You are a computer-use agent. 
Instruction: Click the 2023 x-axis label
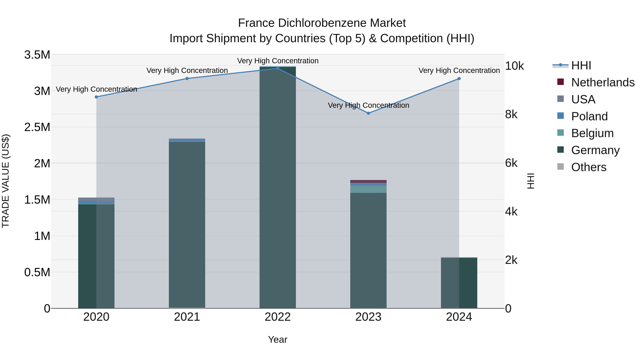(368, 317)
